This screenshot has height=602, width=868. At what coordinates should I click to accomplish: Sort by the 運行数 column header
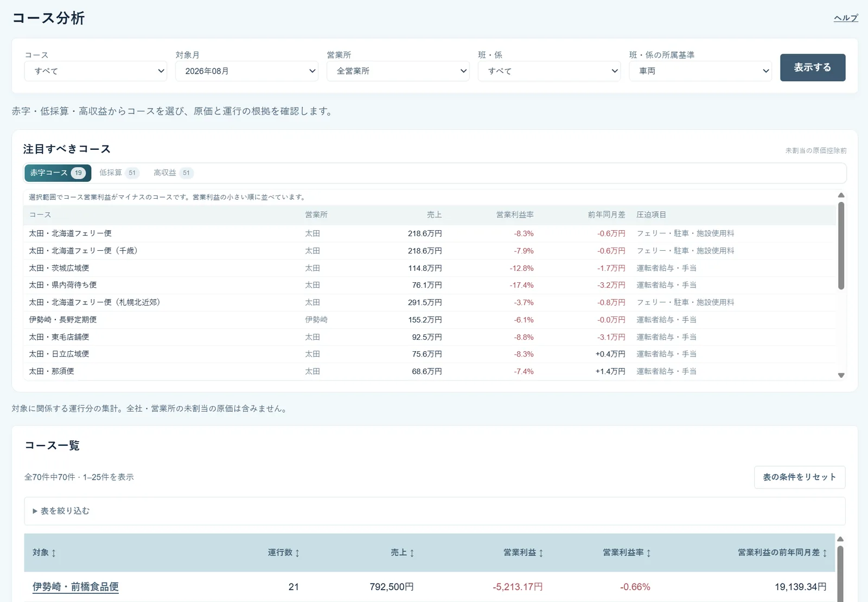coord(284,553)
